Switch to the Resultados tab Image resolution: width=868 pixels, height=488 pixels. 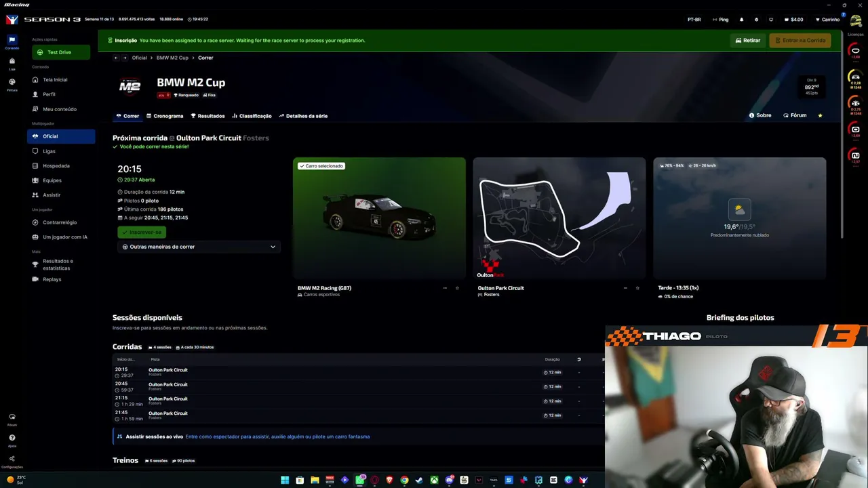click(x=208, y=116)
